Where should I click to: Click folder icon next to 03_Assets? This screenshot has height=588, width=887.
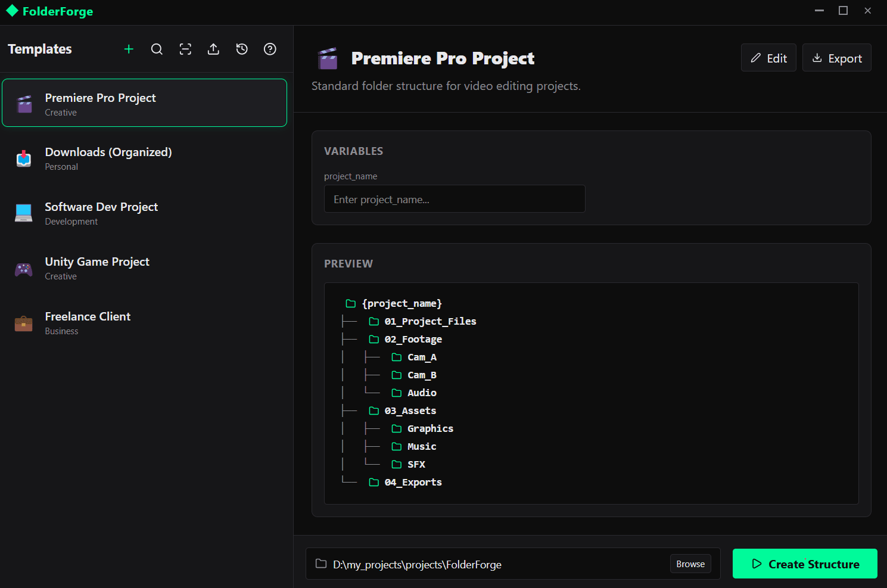tap(374, 411)
